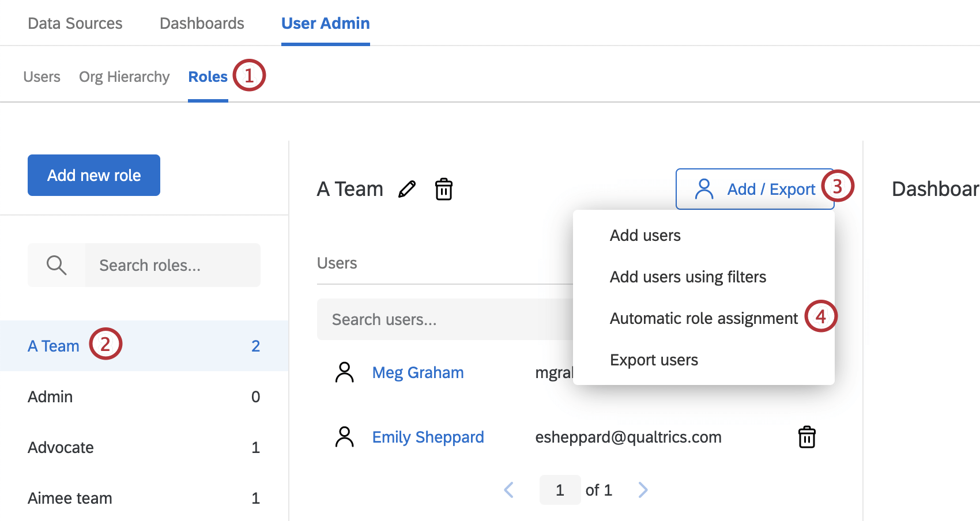Open the Dashboards tab
980x521 pixels.
click(x=201, y=23)
